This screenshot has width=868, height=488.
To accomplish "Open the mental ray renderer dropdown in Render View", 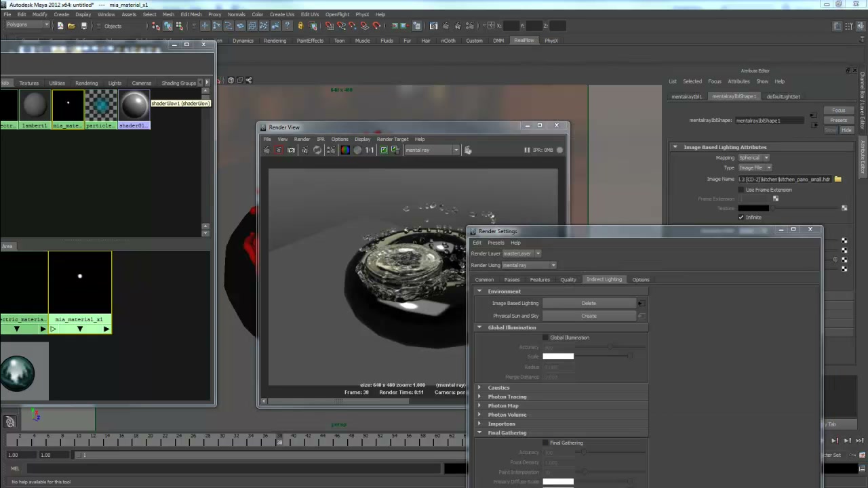I will pos(433,150).
